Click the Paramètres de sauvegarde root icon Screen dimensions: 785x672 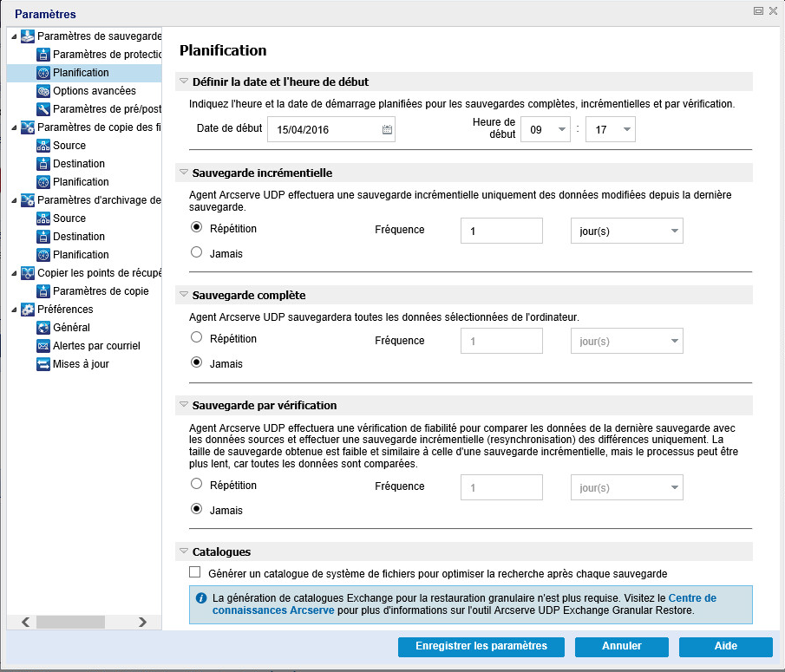click(x=28, y=36)
